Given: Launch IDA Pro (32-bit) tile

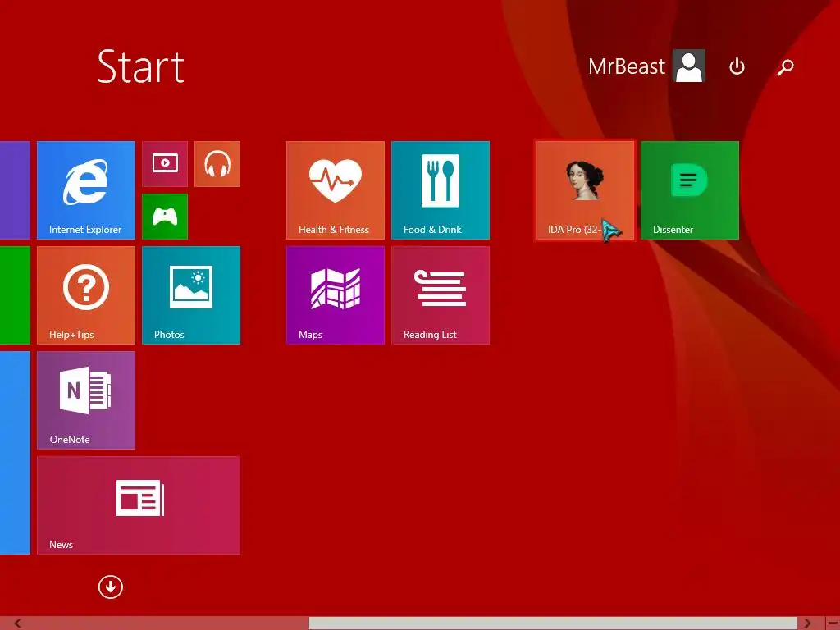Looking at the screenshot, I should pos(585,190).
